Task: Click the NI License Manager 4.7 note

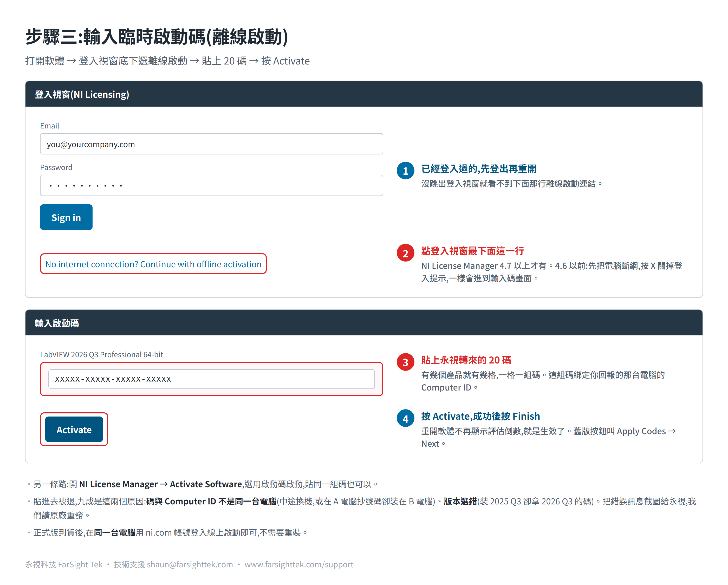Action: click(551, 272)
